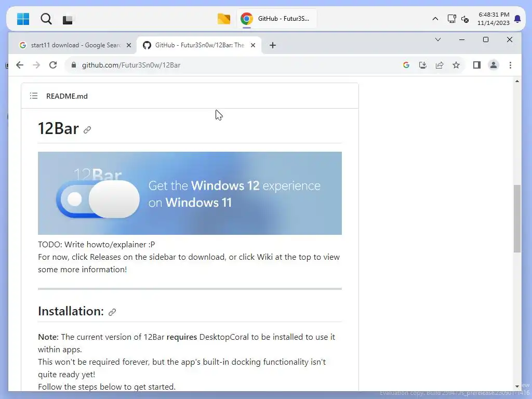Go forward in browser history
Image resolution: width=532 pixels, height=399 pixels.
point(36,65)
